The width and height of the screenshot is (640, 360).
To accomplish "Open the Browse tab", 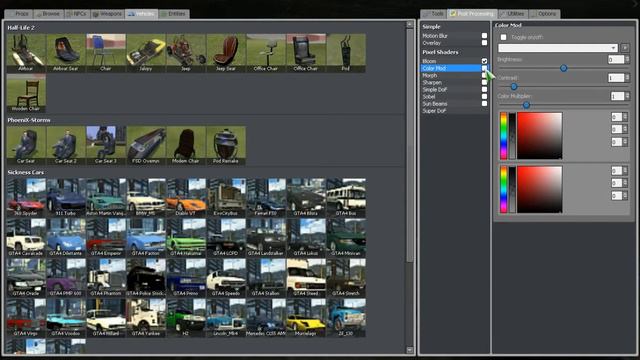I will pyautogui.click(x=48, y=14).
